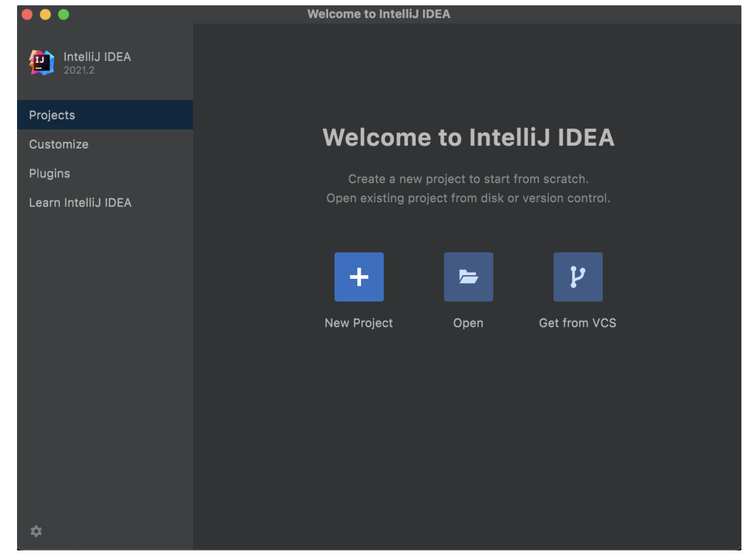Image resolution: width=751 pixels, height=560 pixels.
Task: Click 'Create a new project to start from scratch.'
Action: 469,179
